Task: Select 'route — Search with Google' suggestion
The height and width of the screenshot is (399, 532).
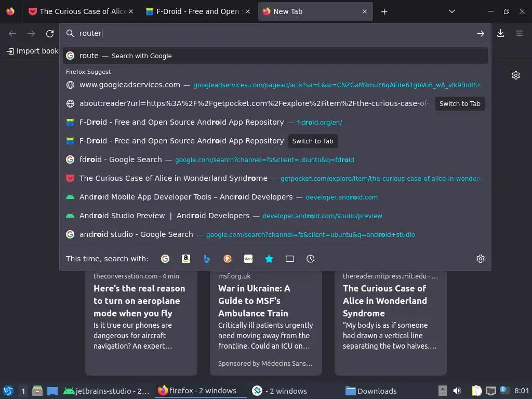Action: tap(275, 56)
